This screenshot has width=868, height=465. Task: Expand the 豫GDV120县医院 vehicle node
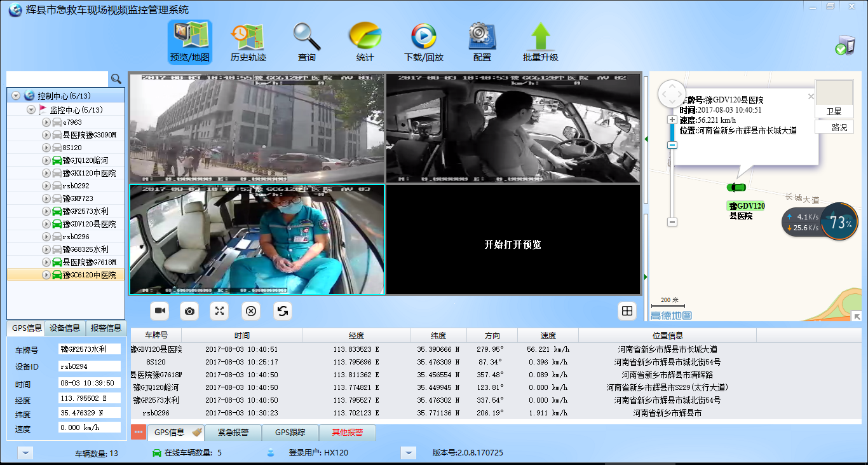click(x=46, y=224)
